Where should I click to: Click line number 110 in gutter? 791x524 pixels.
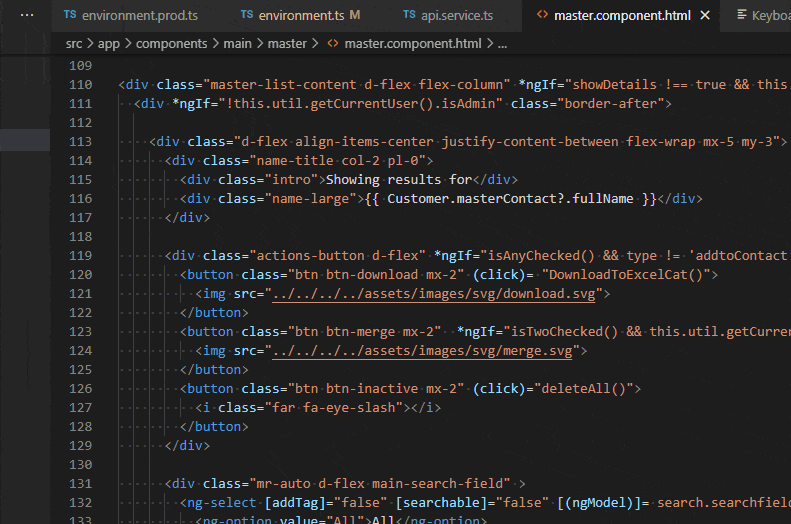pyautogui.click(x=80, y=85)
